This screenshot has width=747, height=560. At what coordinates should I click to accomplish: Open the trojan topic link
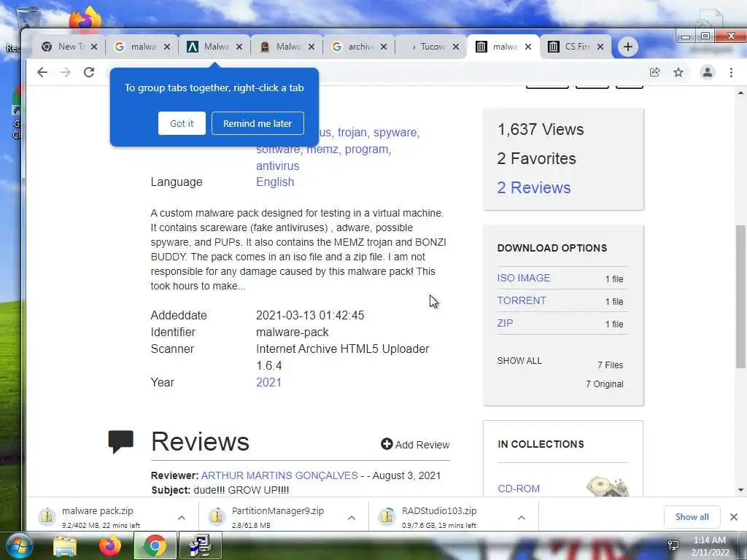[354, 133]
